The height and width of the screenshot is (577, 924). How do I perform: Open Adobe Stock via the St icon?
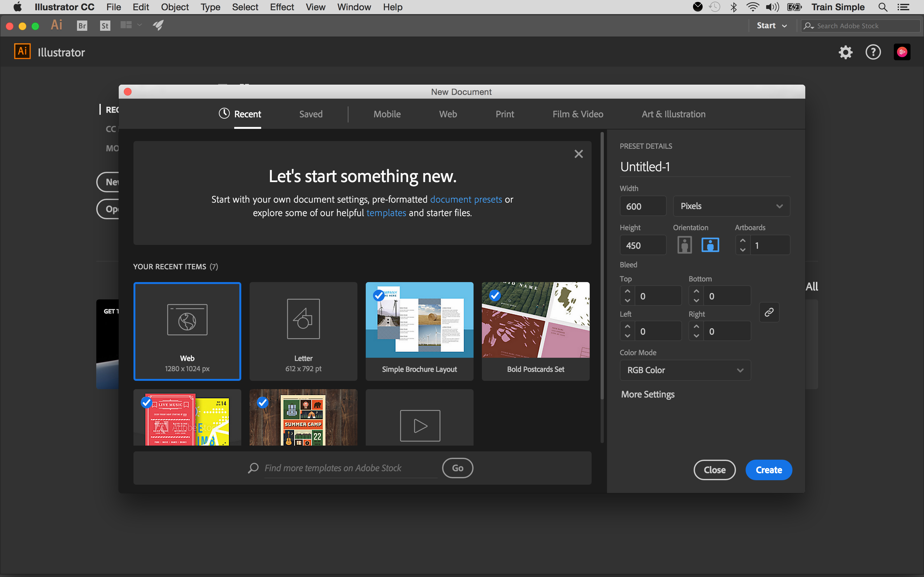coord(105,25)
